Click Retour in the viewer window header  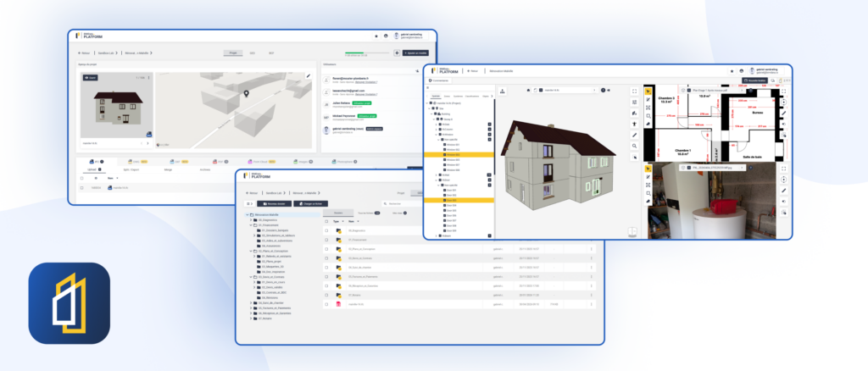(473, 71)
